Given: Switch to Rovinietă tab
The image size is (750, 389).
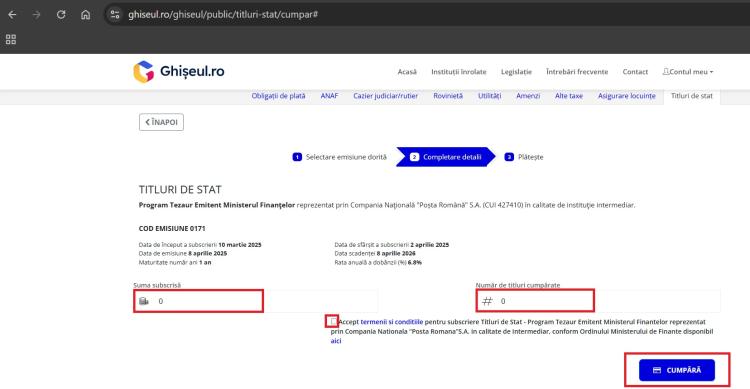Looking at the screenshot, I should [448, 96].
